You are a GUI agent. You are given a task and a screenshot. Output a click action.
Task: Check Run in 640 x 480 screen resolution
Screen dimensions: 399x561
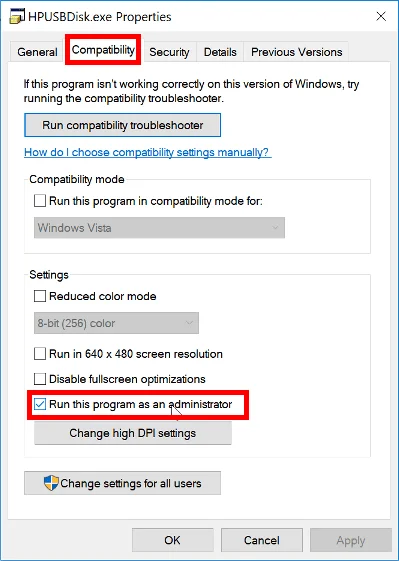[40, 354]
